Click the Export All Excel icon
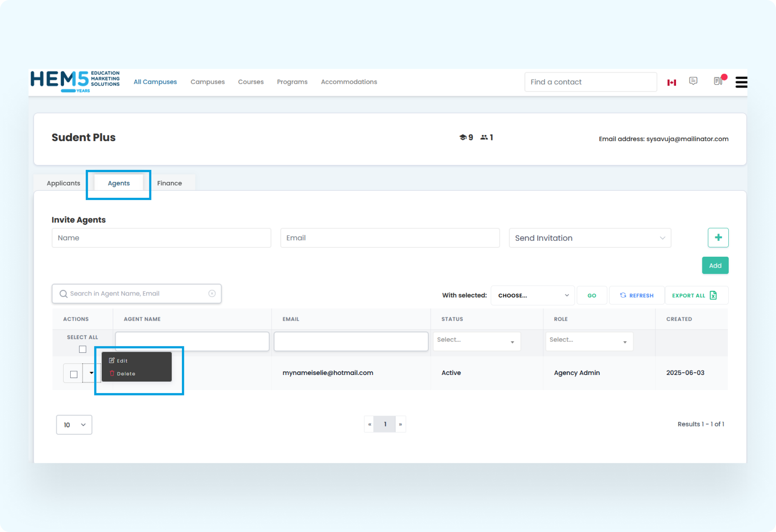 (x=713, y=295)
